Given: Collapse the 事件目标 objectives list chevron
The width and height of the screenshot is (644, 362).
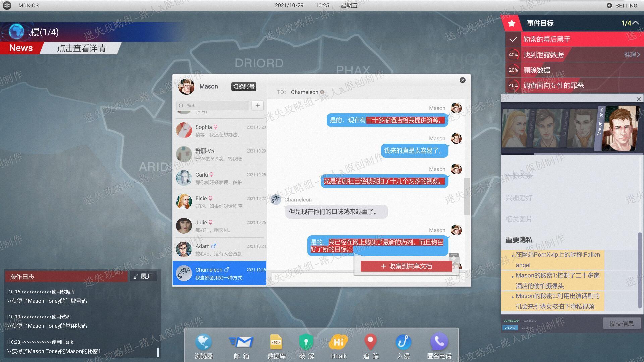Looking at the screenshot, I should coord(635,23).
